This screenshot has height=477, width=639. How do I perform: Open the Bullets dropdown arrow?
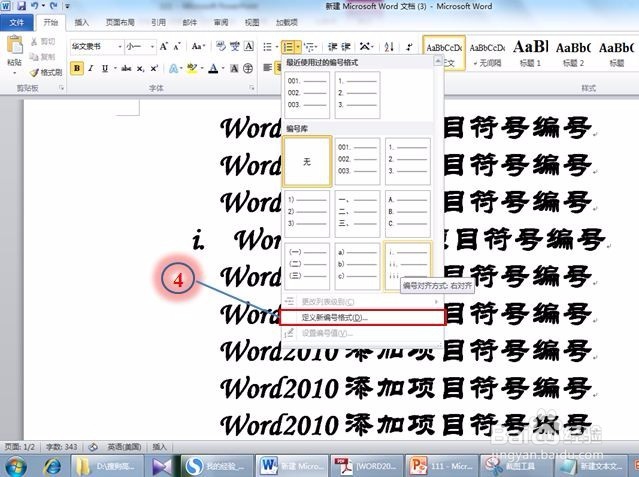click(277, 47)
